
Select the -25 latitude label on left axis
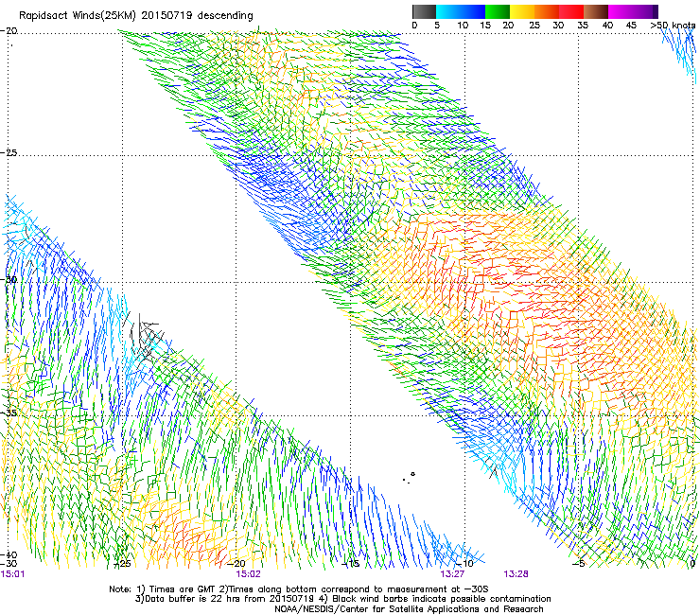tap(9, 152)
